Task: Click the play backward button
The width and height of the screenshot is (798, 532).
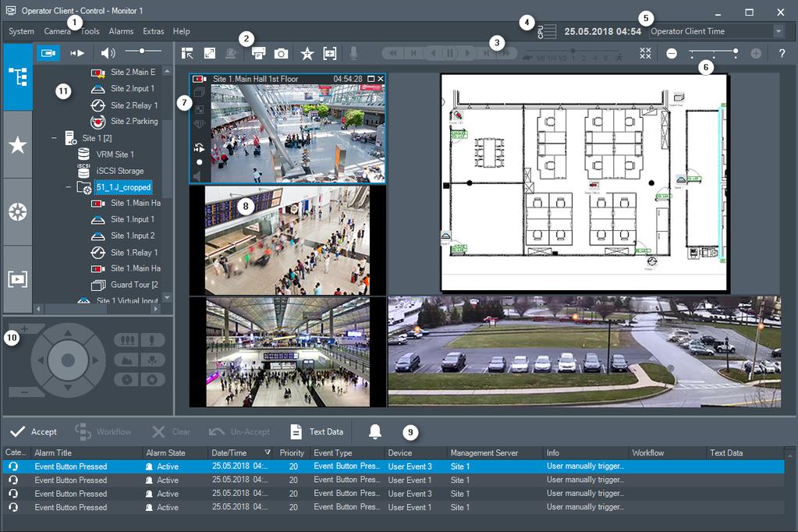Action: pyautogui.click(x=433, y=53)
